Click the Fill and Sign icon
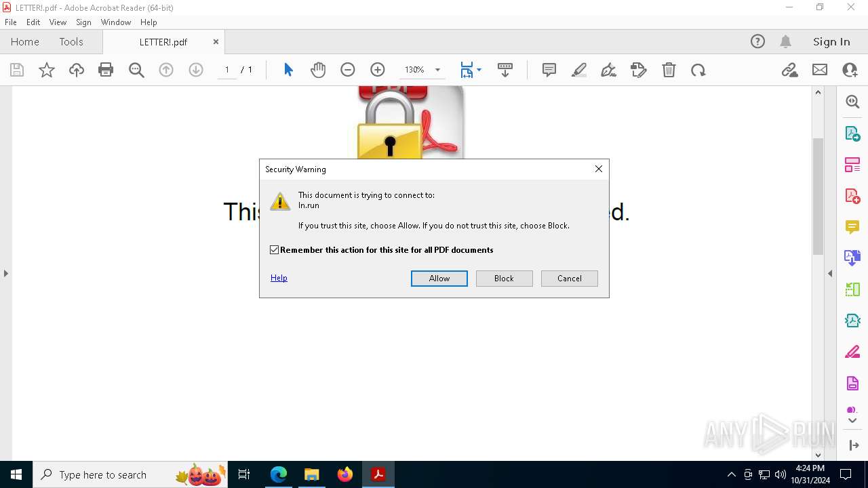 [639, 70]
